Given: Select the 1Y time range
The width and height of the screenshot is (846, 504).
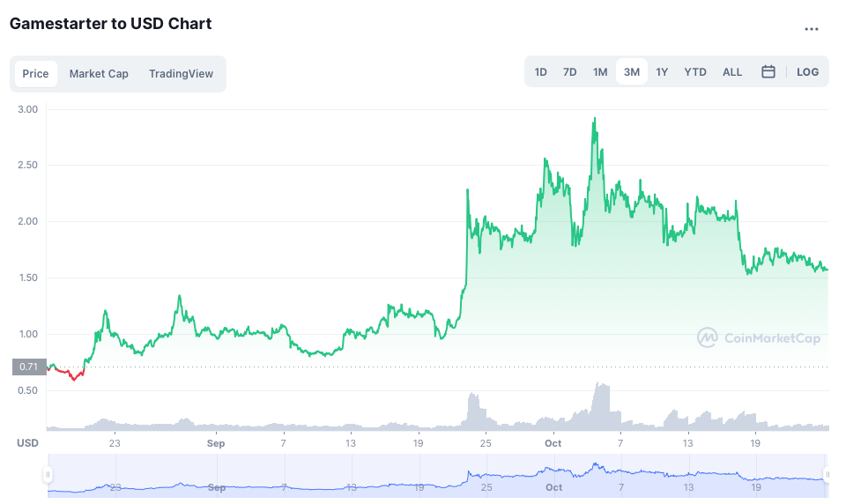Looking at the screenshot, I should 662,72.
